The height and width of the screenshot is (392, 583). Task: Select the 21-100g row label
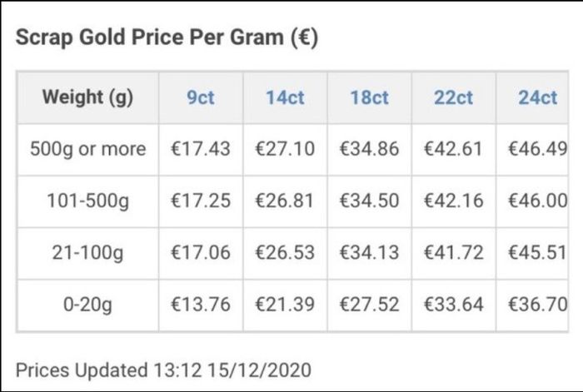point(87,253)
